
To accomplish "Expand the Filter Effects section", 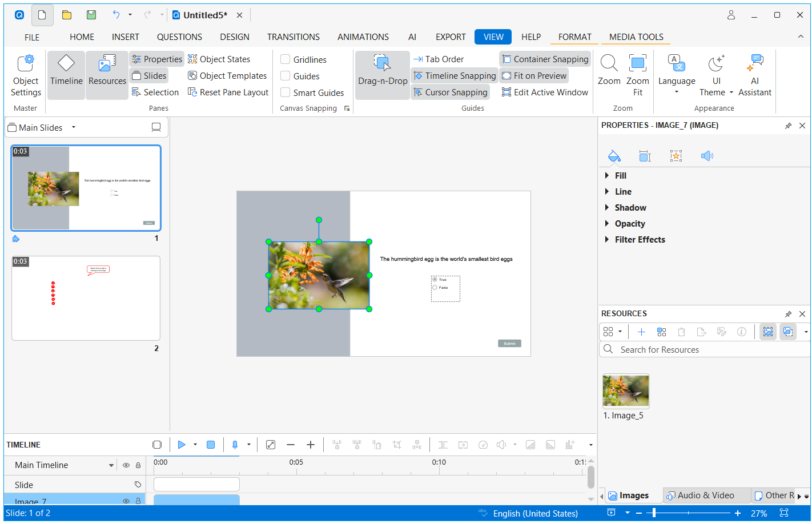I will 640,240.
